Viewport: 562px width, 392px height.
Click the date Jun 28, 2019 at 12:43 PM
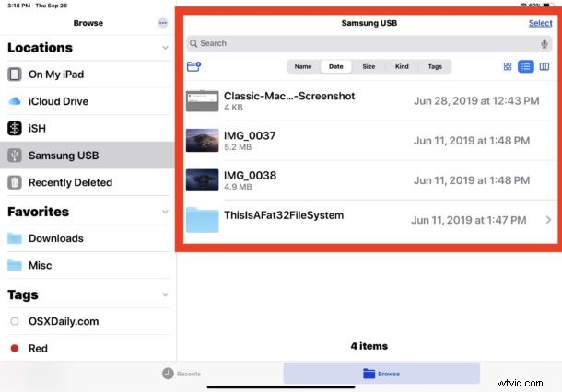(x=476, y=101)
